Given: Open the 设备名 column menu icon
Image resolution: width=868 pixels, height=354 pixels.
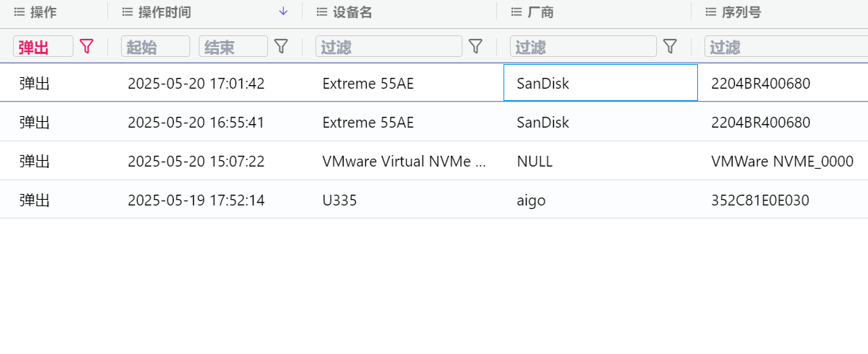Looking at the screenshot, I should (322, 12).
